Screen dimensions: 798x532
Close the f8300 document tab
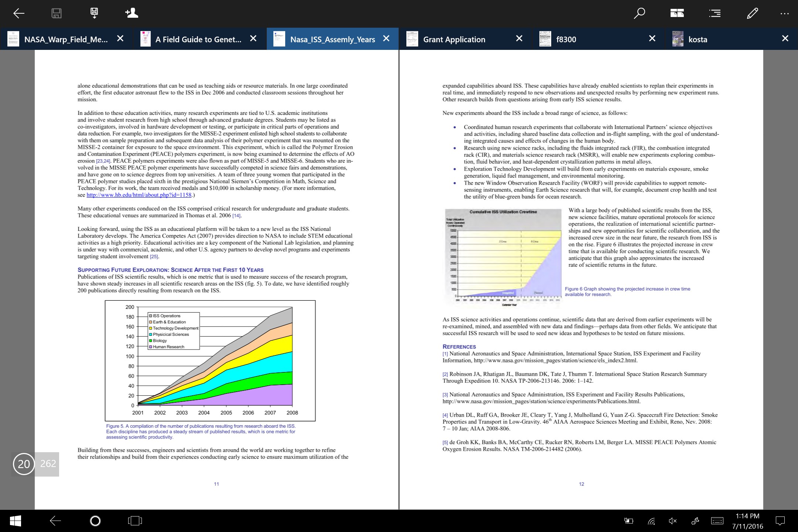click(x=652, y=38)
